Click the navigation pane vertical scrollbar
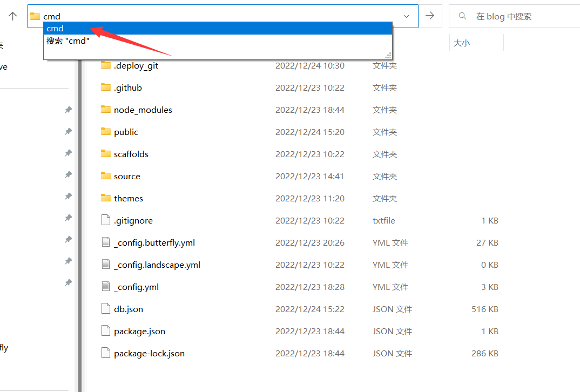The width and height of the screenshot is (580, 392). 80,216
